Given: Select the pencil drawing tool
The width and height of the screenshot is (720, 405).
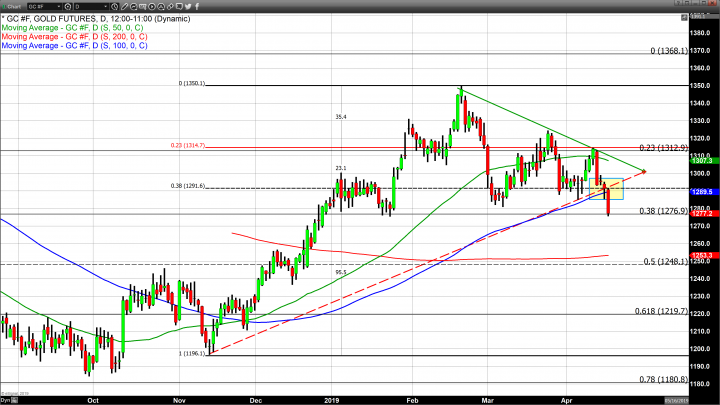Looking at the screenshot, I should (124, 6).
